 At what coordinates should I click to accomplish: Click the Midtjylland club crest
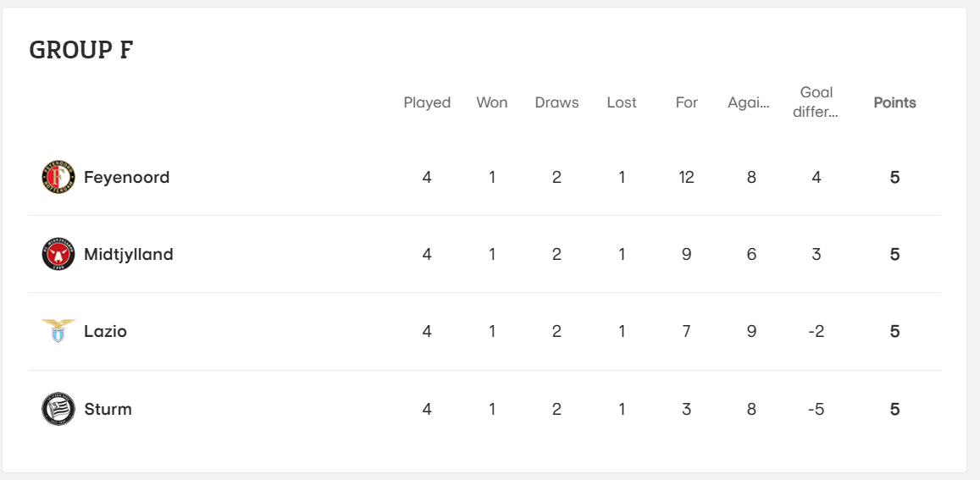click(x=58, y=254)
